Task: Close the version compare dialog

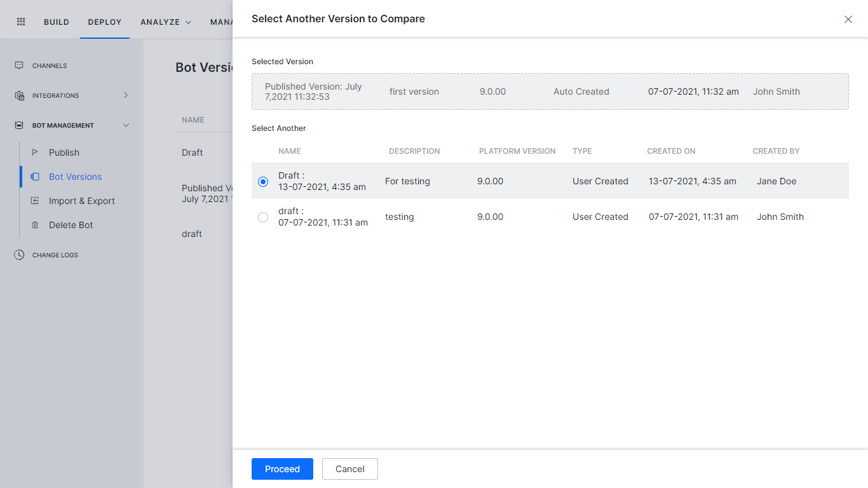Action: 848,19
